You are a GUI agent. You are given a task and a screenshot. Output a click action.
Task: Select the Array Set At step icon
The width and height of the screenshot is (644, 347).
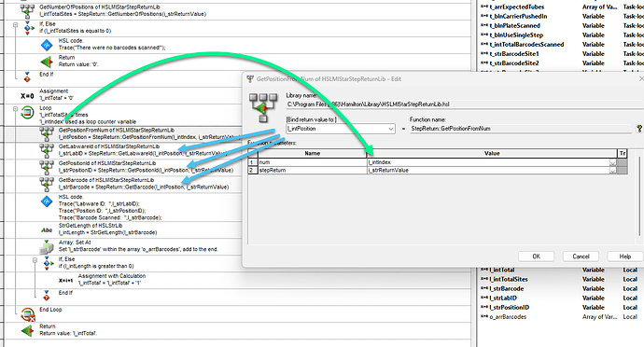[47, 247]
